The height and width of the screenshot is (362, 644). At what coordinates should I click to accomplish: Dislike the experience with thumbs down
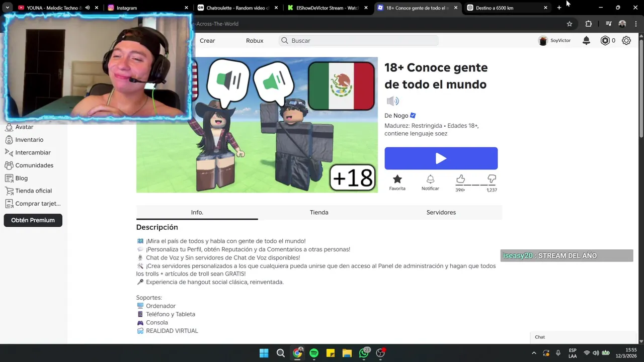[x=492, y=179]
